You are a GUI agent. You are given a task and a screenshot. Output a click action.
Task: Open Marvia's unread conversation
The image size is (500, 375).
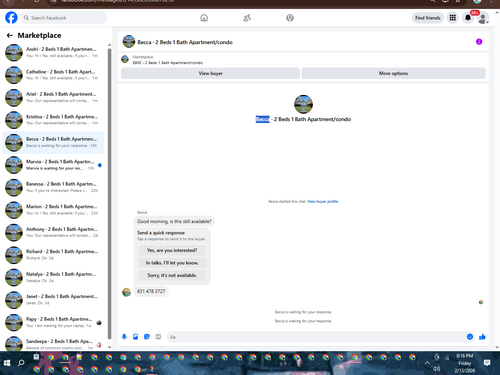53,165
